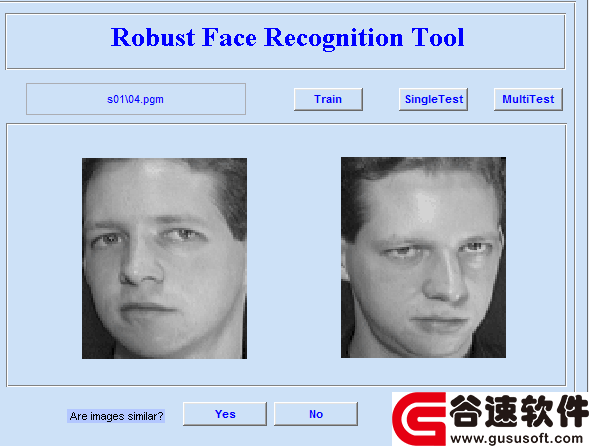Answer Yes to images similar

point(225,414)
